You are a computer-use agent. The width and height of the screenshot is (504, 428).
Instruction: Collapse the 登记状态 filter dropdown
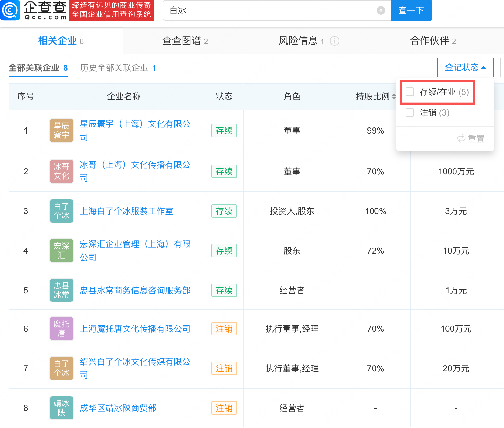[465, 67]
